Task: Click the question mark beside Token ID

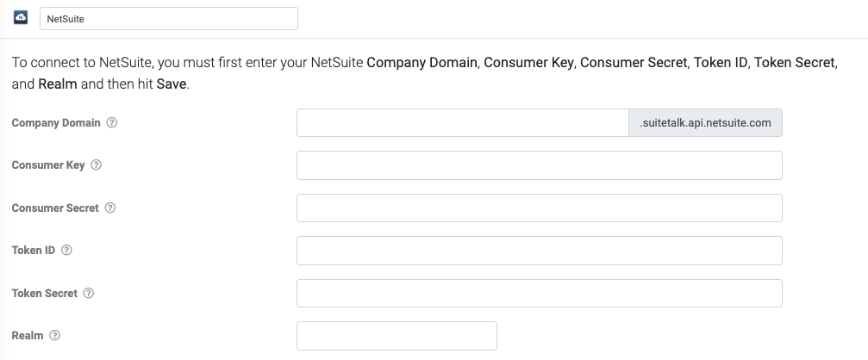Action: point(66,251)
